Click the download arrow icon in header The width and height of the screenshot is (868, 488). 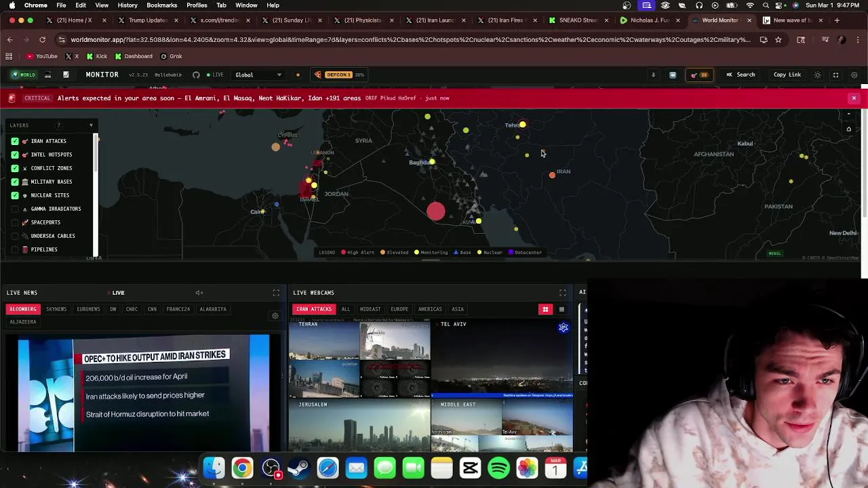tap(653, 75)
